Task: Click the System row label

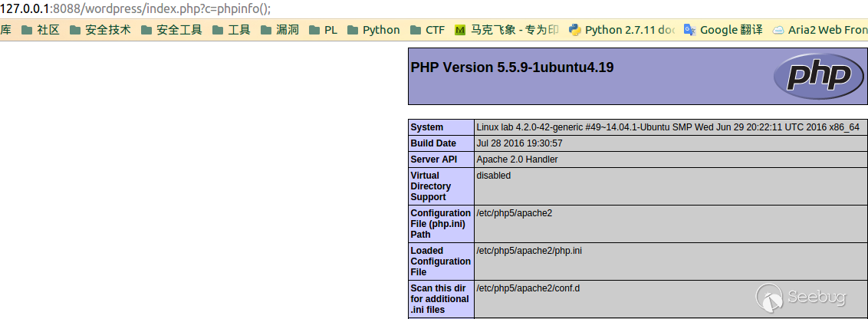Action: (427, 127)
